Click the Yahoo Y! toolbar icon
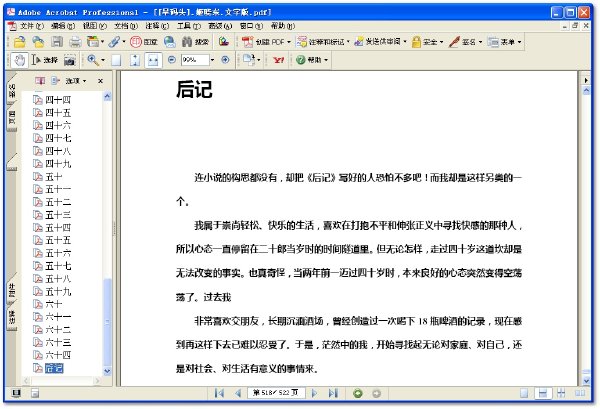The width and height of the screenshot is (600, 409). coord(279,60)
